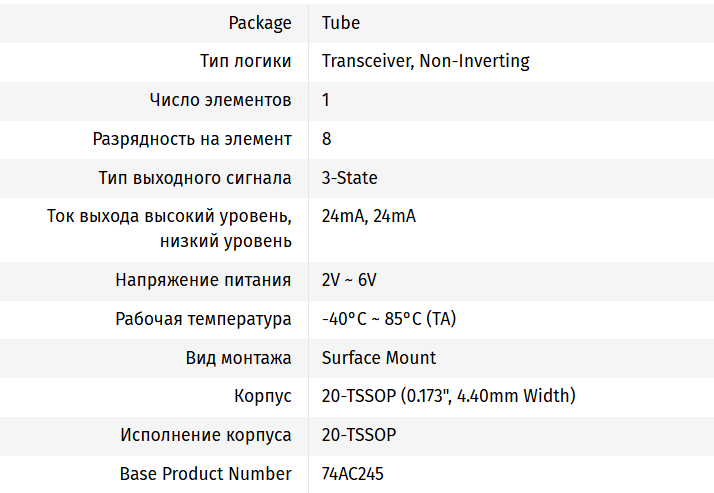Click the Ток выхода высокий уровень label
This screenshot has width=714, height=493.
coord(170,217)
